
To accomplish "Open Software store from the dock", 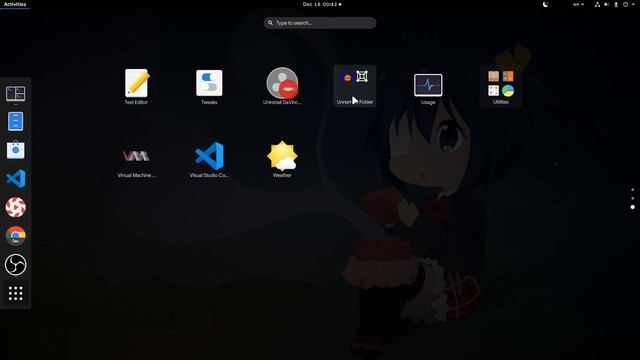I will 16,150.
